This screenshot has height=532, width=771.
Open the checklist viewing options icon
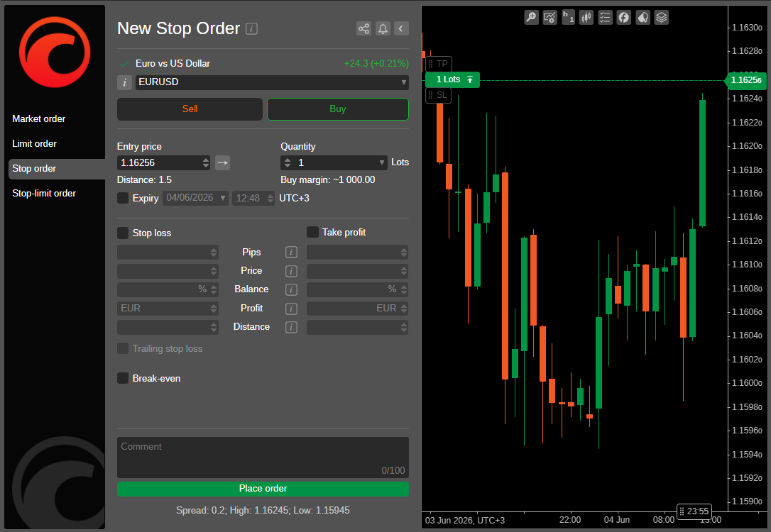605,18
